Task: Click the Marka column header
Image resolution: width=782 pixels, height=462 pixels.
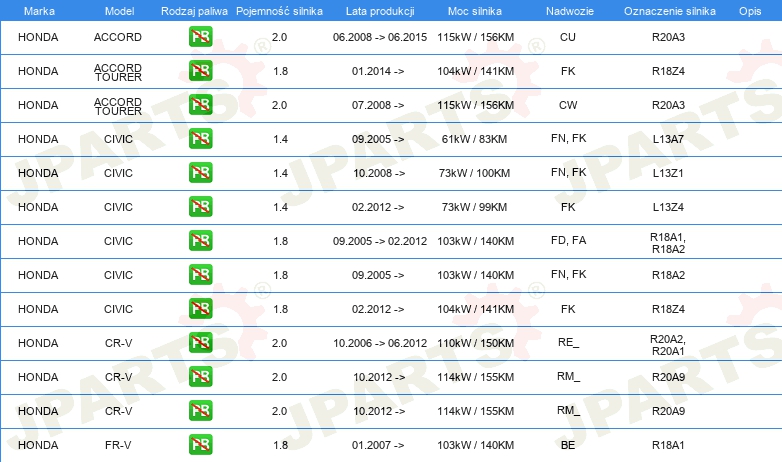Action: 39,11
